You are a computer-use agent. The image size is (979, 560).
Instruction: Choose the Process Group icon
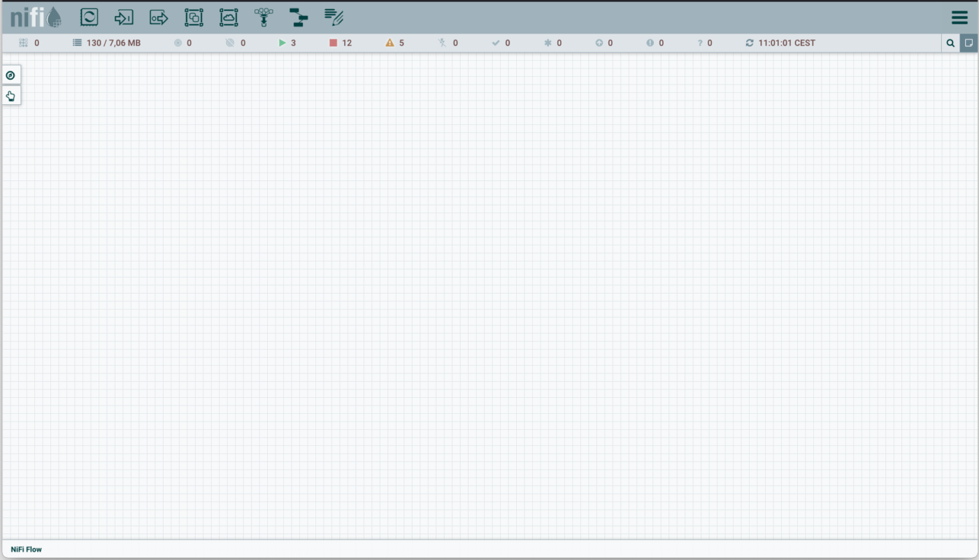[194, 17]
